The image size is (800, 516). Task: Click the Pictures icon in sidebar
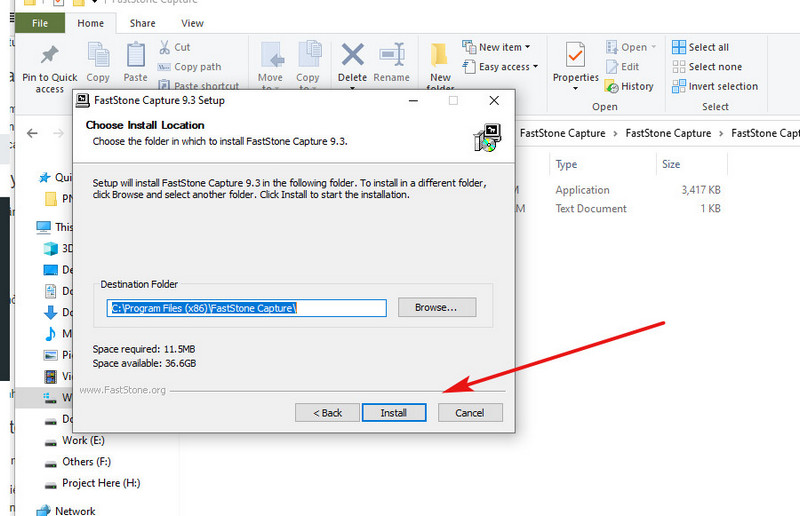click(51, 355)
